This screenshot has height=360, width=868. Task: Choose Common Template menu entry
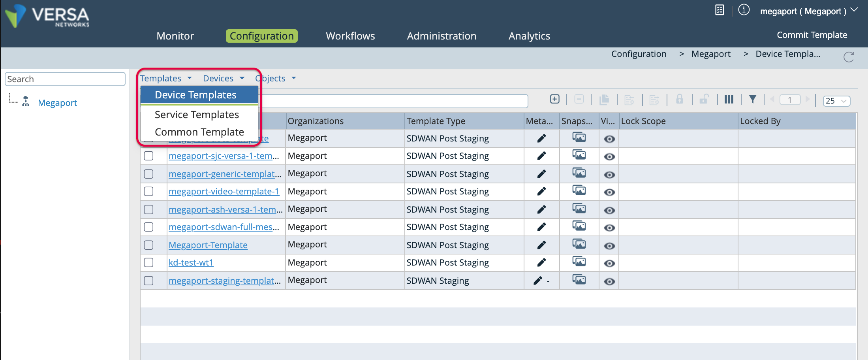(199, 132)
